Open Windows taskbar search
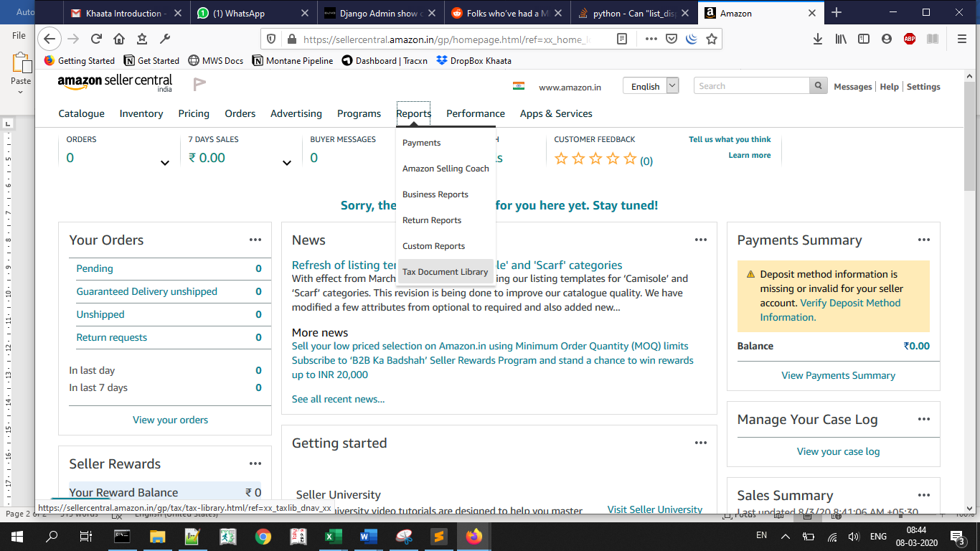The width and height of the screenshot is (980, 551). click(x=52, y=536)
